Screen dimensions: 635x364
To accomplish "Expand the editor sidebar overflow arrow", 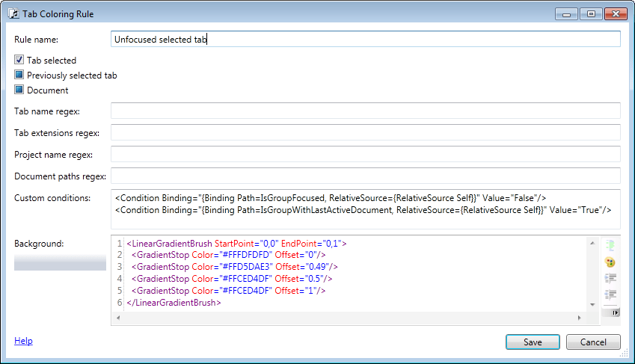I will 616,313.
